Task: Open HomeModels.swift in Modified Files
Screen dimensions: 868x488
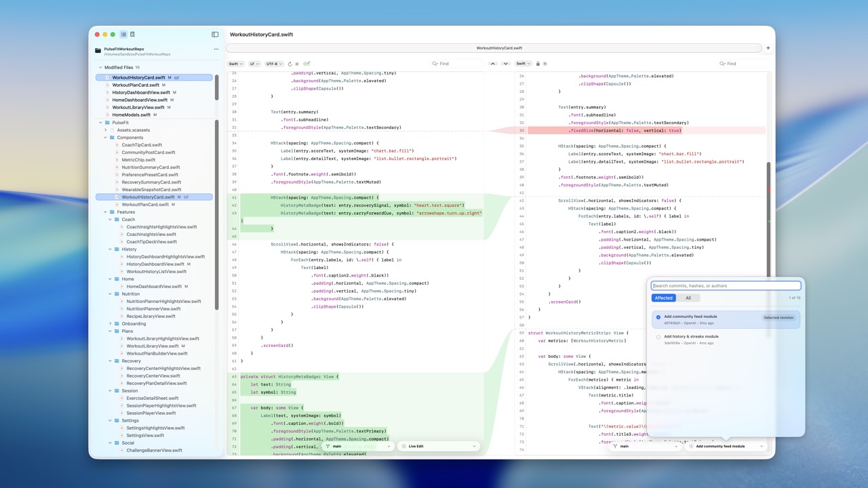Action: pos(132,115)
